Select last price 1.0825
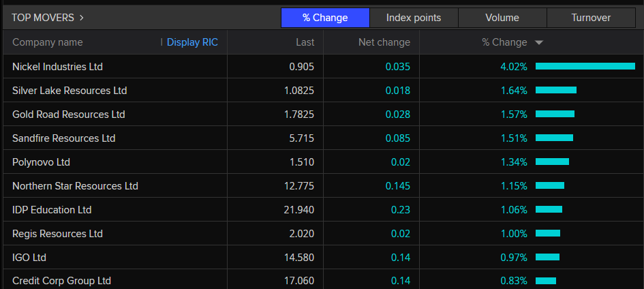The image size is (644, 289). [299, 90]
